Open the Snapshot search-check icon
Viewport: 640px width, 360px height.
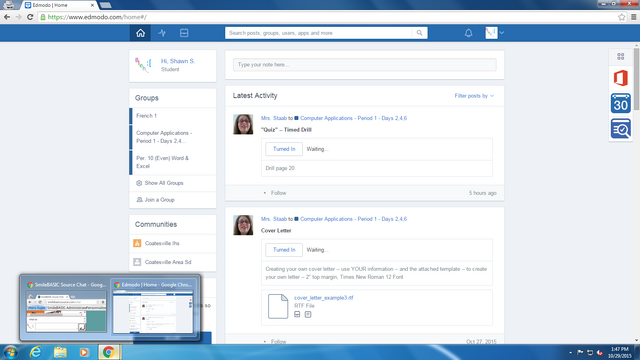click(x=620, y=129)
